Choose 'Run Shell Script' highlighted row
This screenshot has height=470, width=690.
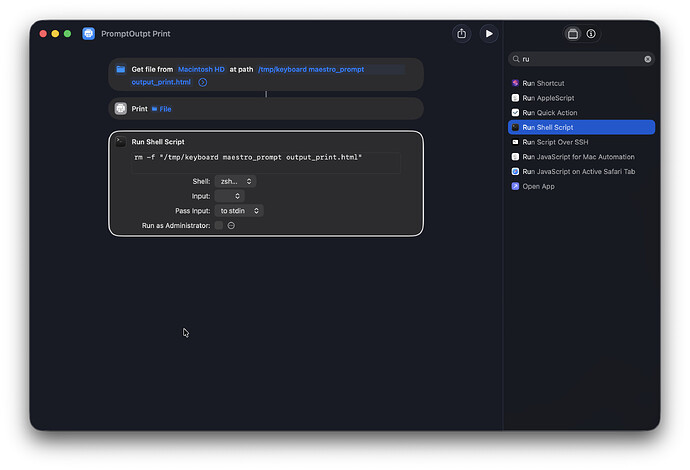581,127
